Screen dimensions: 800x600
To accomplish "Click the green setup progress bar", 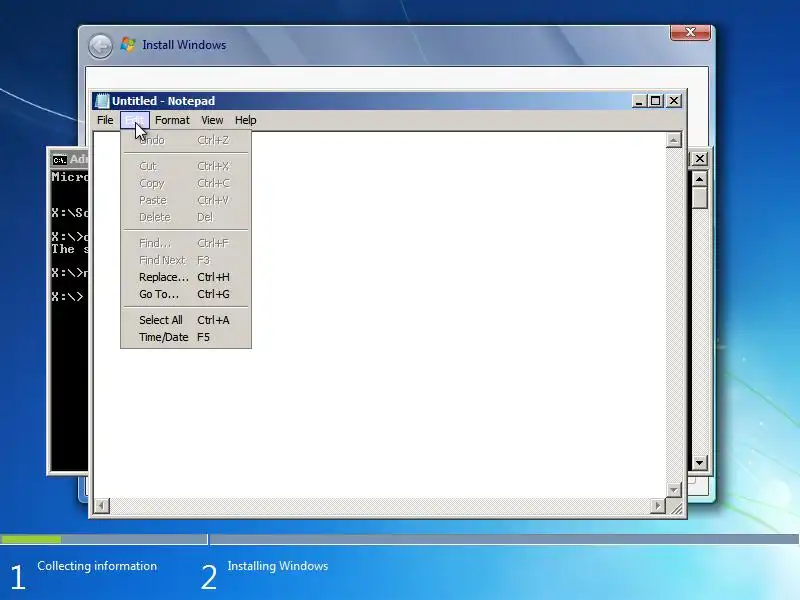I will [x=31, y=539].
